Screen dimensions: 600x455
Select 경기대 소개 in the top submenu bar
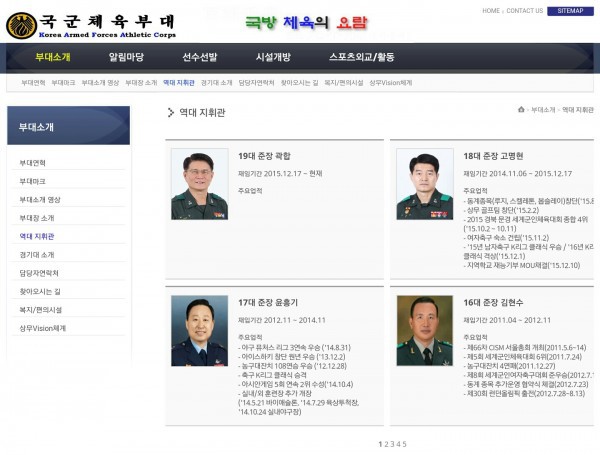tap(217, 83)
